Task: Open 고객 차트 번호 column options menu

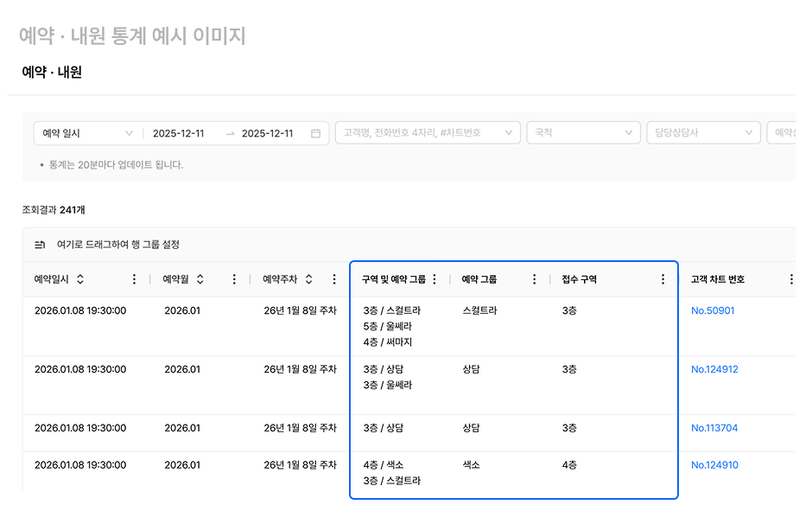Action: [791, 279]
